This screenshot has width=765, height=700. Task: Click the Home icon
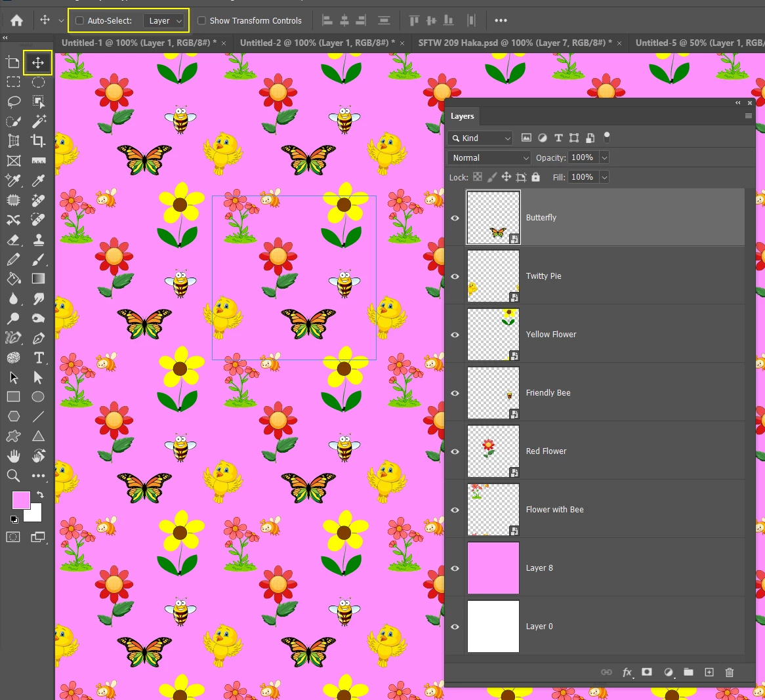16,20
